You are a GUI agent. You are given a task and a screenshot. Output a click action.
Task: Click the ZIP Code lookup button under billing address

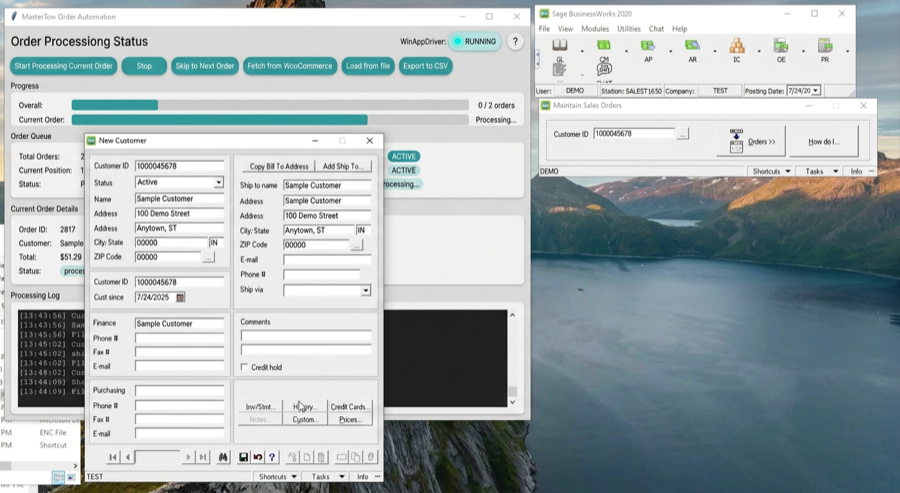[x=208, y=258]
